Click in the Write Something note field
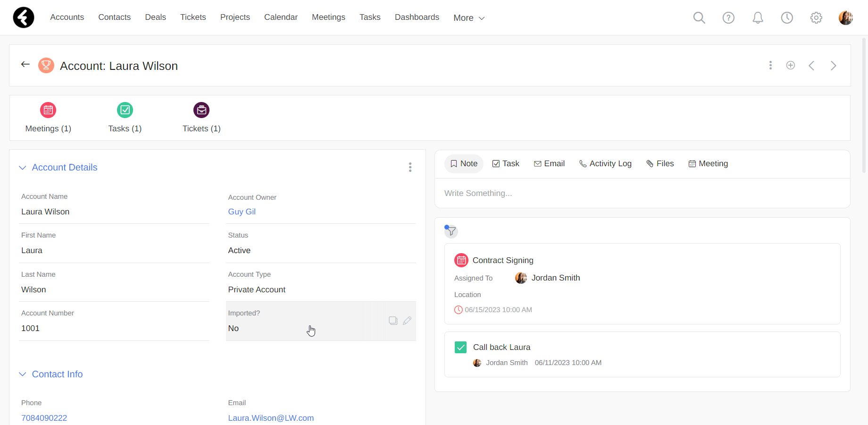The image size is (868, 425). click(x=642, y=193)
